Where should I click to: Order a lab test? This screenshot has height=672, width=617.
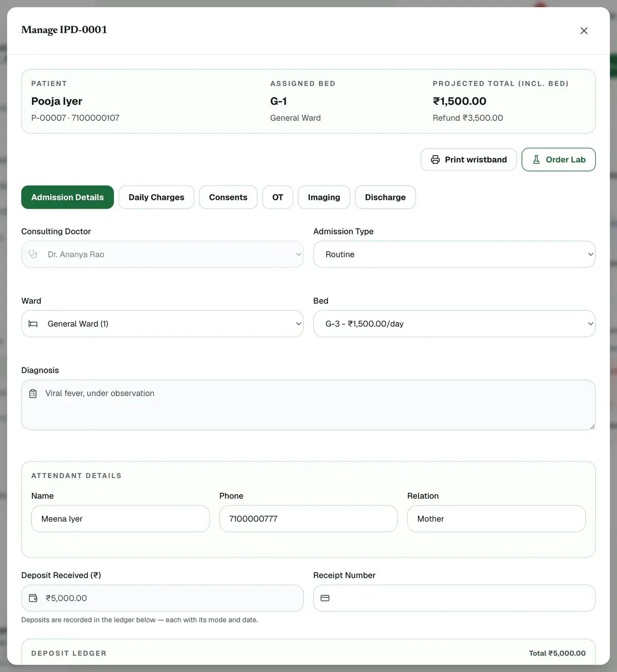(558, 160)
